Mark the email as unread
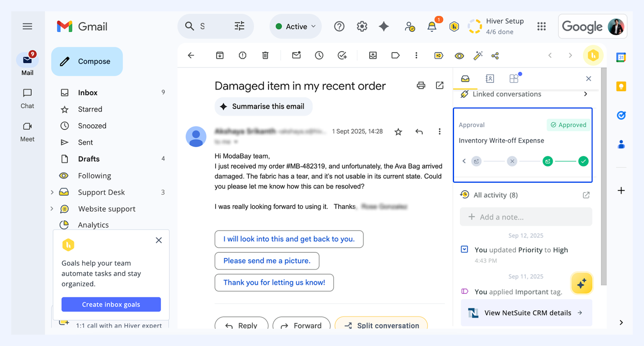The width and height of the screenshot is (644, 346). pyautogui.click(x=297, y=55)
